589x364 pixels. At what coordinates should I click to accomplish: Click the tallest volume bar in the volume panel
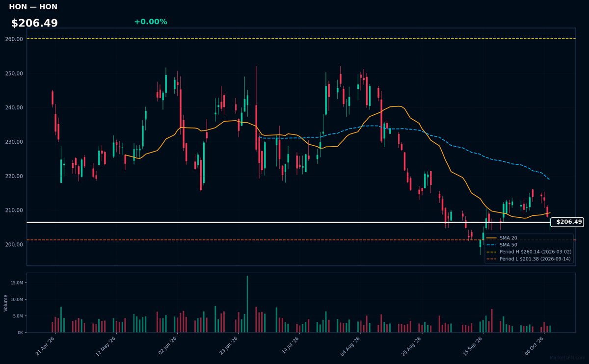click(247, 304)
